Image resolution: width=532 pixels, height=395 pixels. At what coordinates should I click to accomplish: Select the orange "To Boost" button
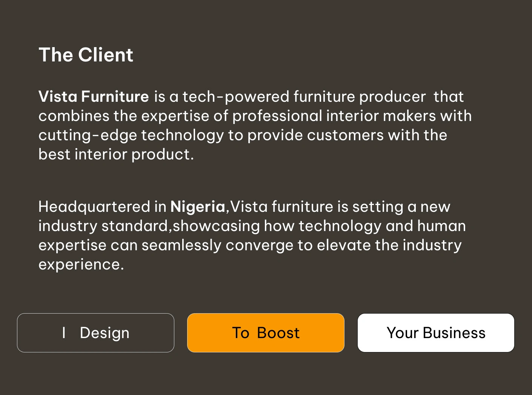[x=266, y=333]
